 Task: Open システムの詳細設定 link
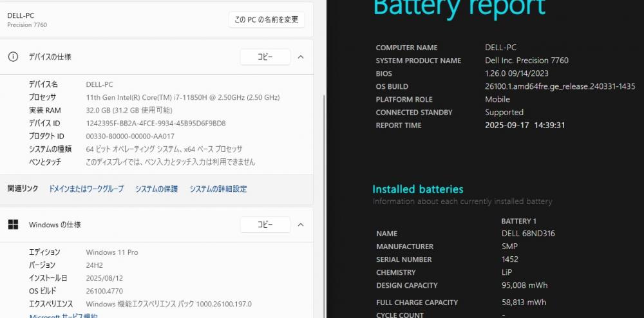[218, 189]
